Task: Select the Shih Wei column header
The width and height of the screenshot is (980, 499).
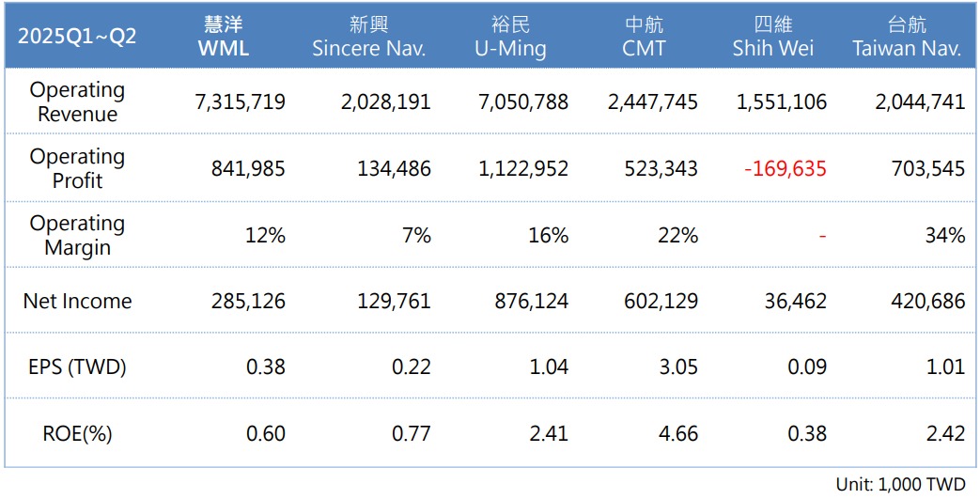Action: 772,37
